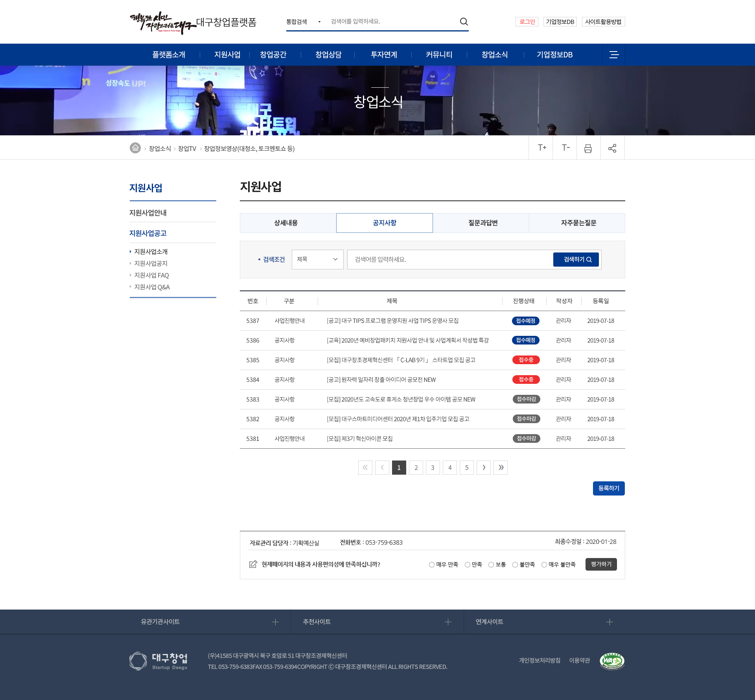
Task: Open 투자연계 in the main navigation
Action: click(384, 55)
